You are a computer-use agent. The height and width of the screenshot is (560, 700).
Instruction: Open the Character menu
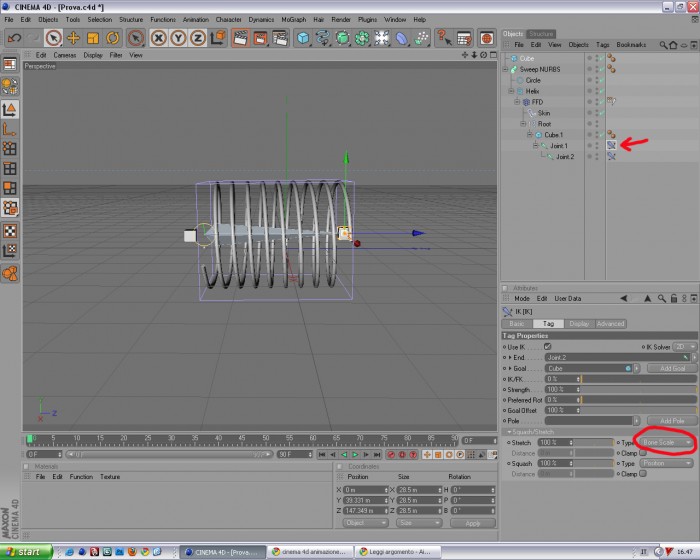pyautogui.click(x=229, y=20)
